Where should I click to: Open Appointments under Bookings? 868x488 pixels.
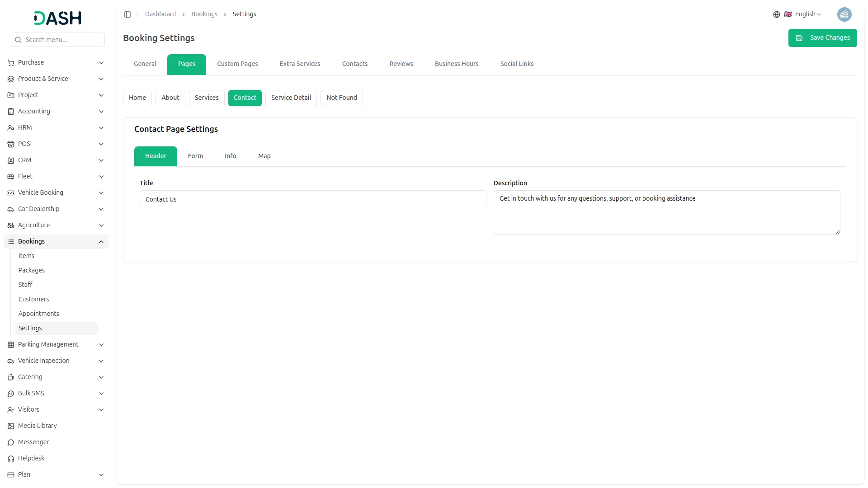point(39,314)
